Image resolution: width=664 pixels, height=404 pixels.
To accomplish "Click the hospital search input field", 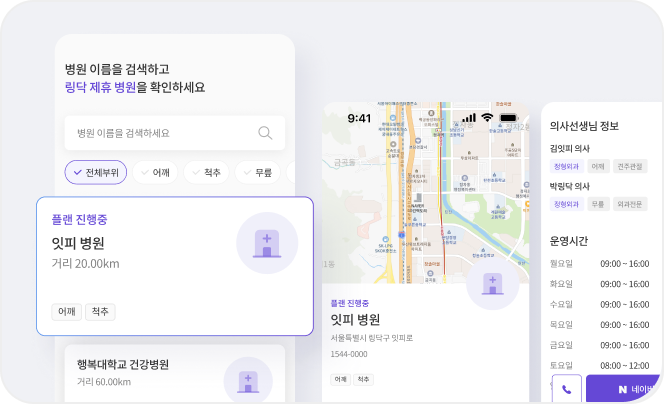I will click(174, 133).
